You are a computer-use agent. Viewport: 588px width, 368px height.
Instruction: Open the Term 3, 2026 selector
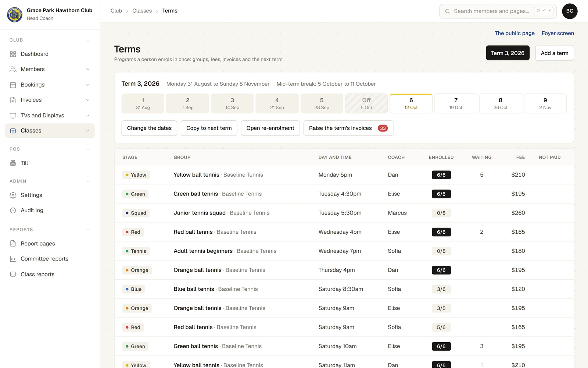[508, 53]
